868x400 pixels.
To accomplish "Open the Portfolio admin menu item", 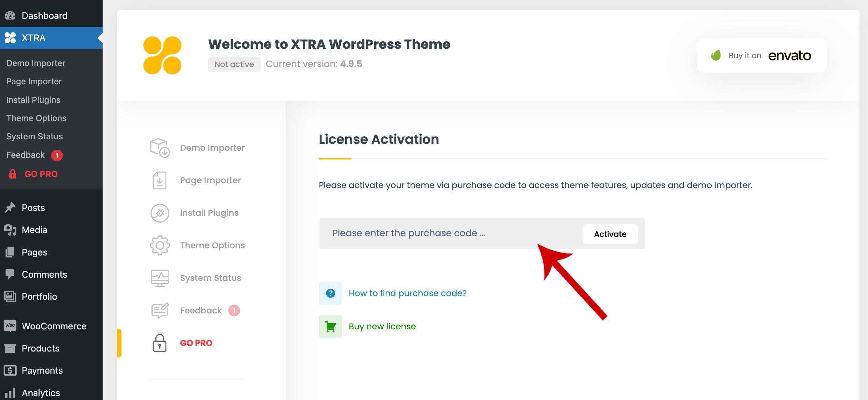I will [x=39, y=296].
